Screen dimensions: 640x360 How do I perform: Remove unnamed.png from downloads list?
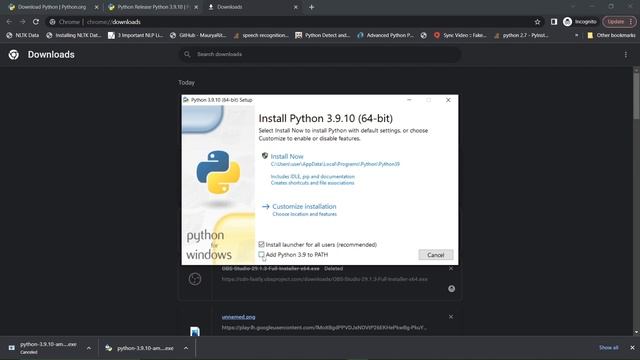[451, 317]
